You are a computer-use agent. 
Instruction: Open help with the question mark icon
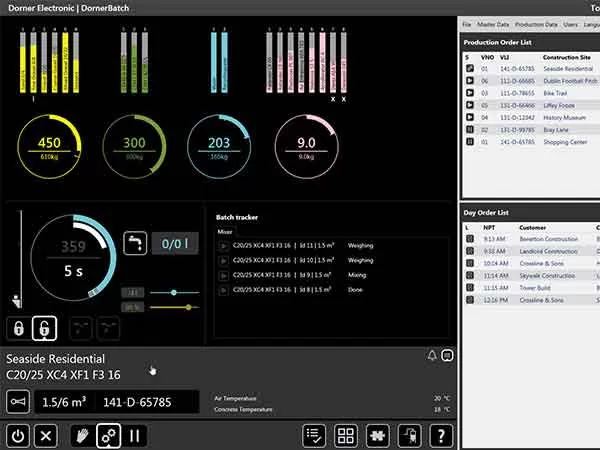click(441, 435)
